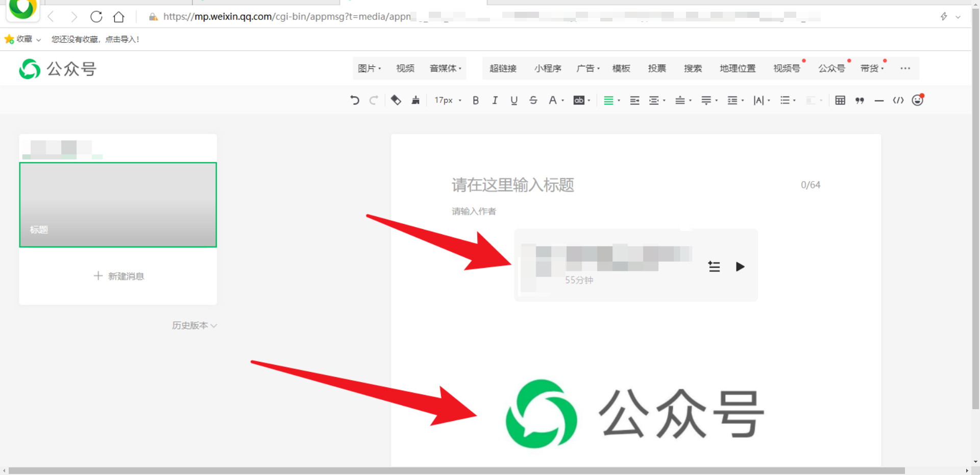Open the bullet list dropdown
Viewport: 980px width, 475px height.
(788, 101)
